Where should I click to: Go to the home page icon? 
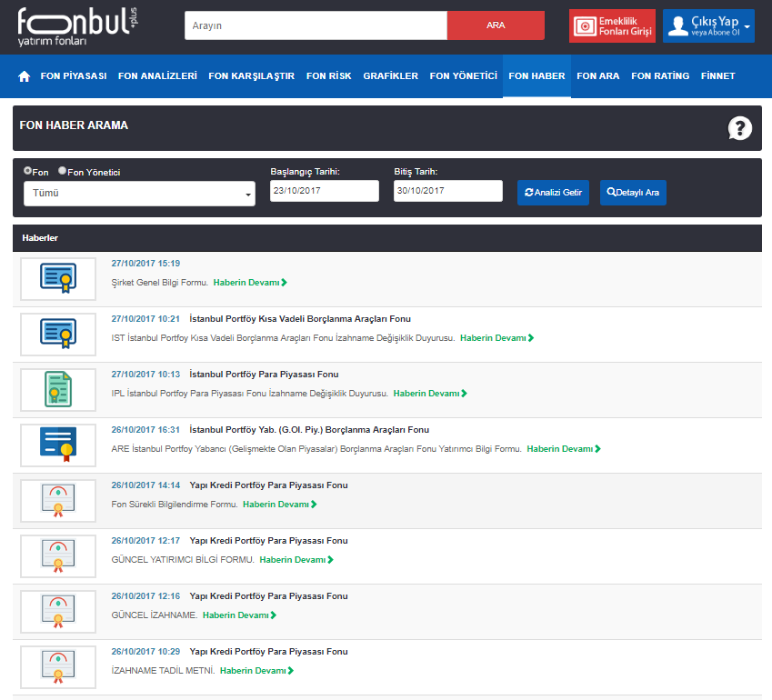[25, 76]
